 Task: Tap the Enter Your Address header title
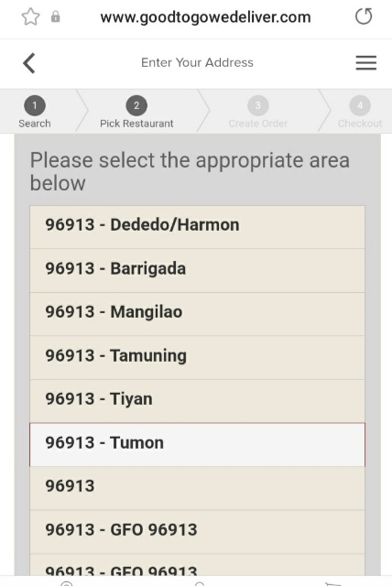[197, 62]
